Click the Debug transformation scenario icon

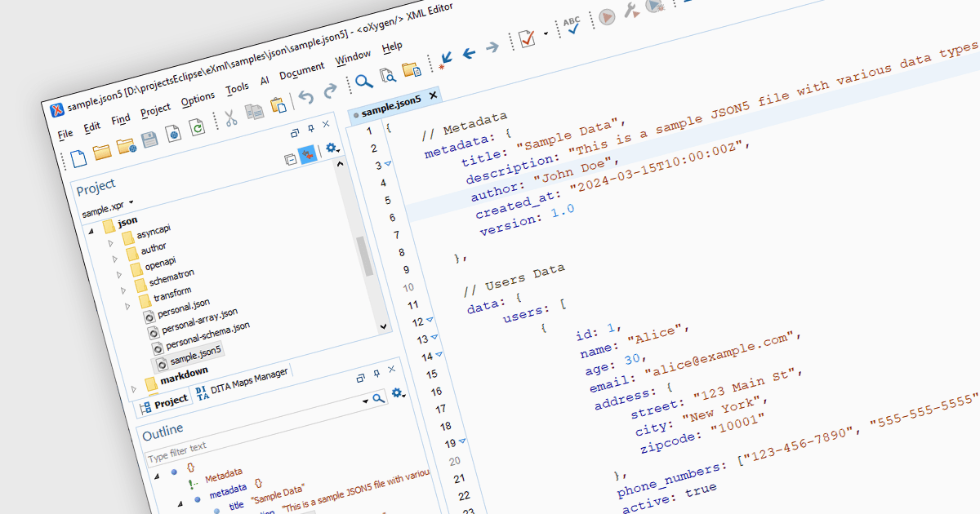(x=654, y=6)
